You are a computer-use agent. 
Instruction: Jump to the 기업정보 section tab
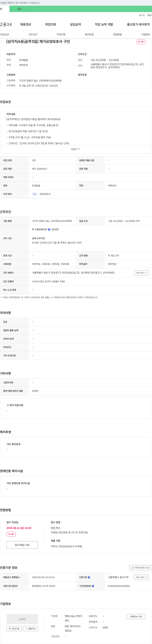[x=146, y=34]
